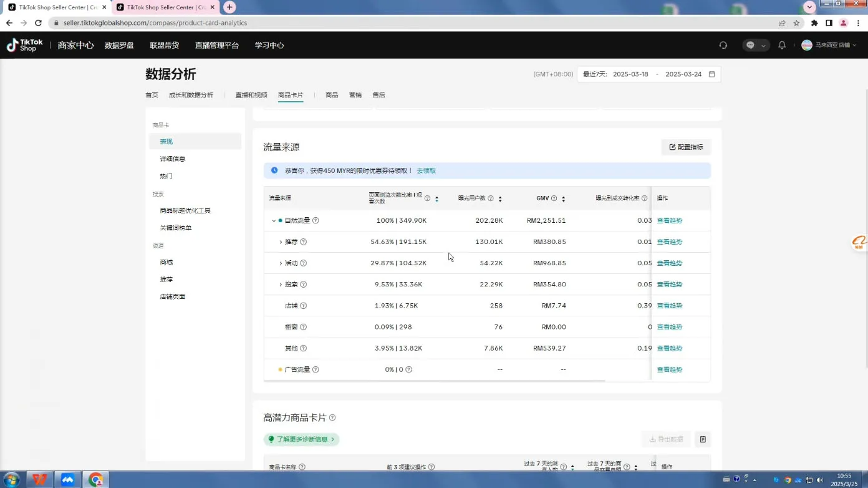This screenshot has height=488, width=868.
Task: Open the chat messages icon in the top bar
Action: [x=749, y=44]
